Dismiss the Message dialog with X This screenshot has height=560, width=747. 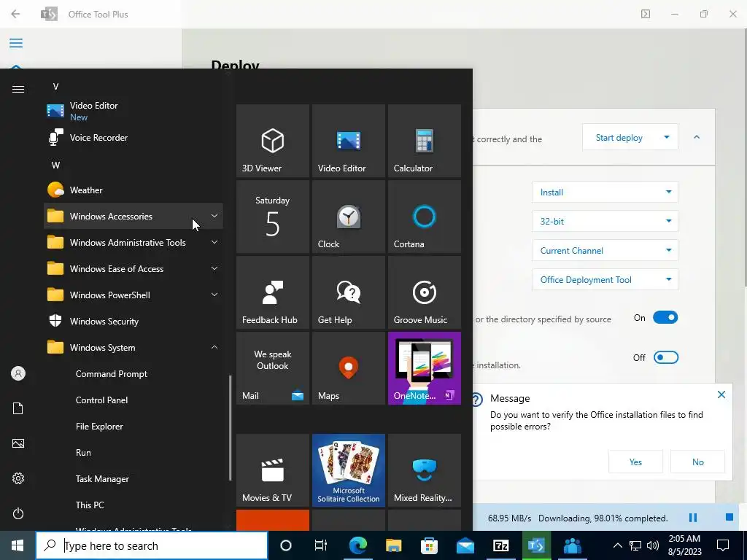721,394
